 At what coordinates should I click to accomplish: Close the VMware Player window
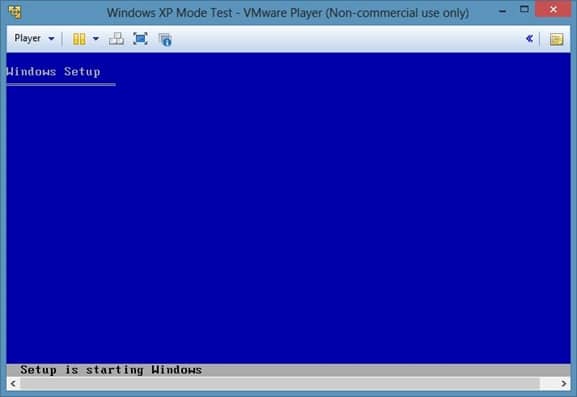(553, 10)
